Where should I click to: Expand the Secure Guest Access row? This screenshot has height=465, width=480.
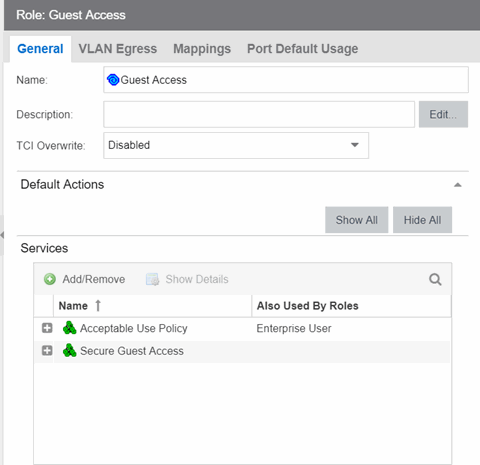tap(47, 351)
